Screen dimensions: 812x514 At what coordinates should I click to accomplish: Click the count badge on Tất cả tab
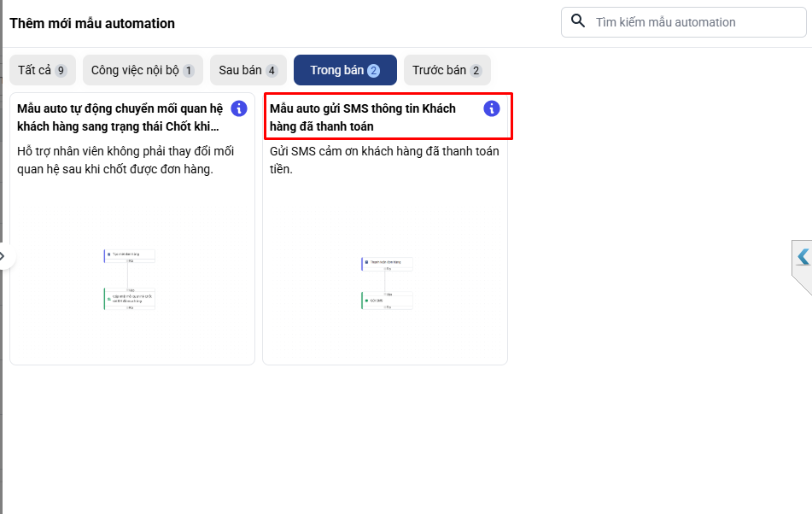[x=61, y=71]
